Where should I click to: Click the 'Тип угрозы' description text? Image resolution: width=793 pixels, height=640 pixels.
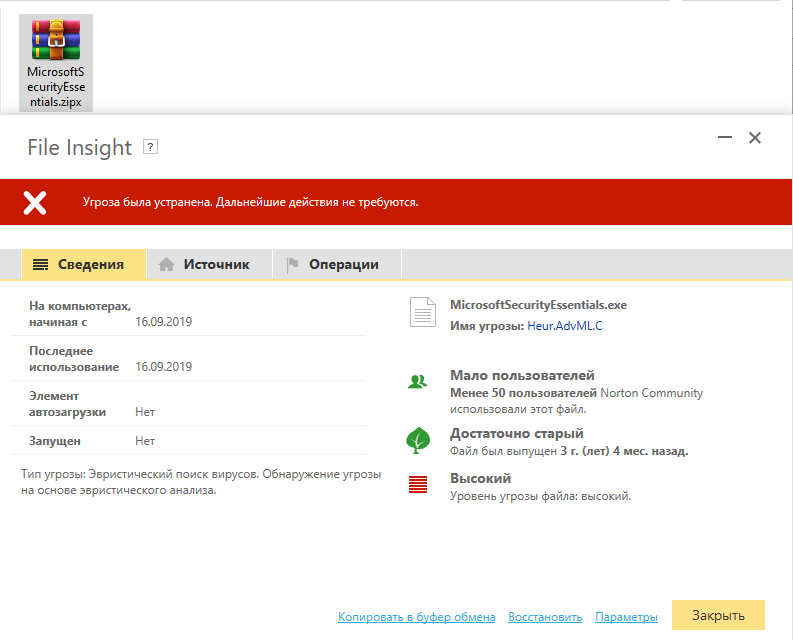click(x=201, y=482)
